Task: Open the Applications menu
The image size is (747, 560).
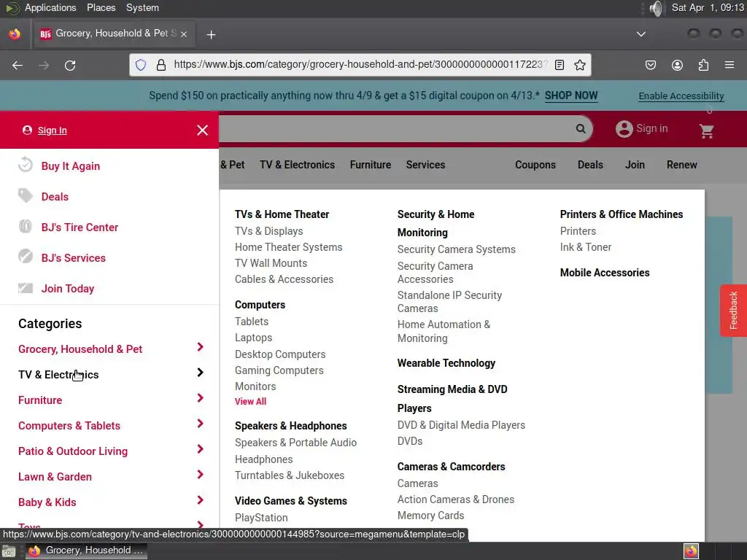Action: 50,7
